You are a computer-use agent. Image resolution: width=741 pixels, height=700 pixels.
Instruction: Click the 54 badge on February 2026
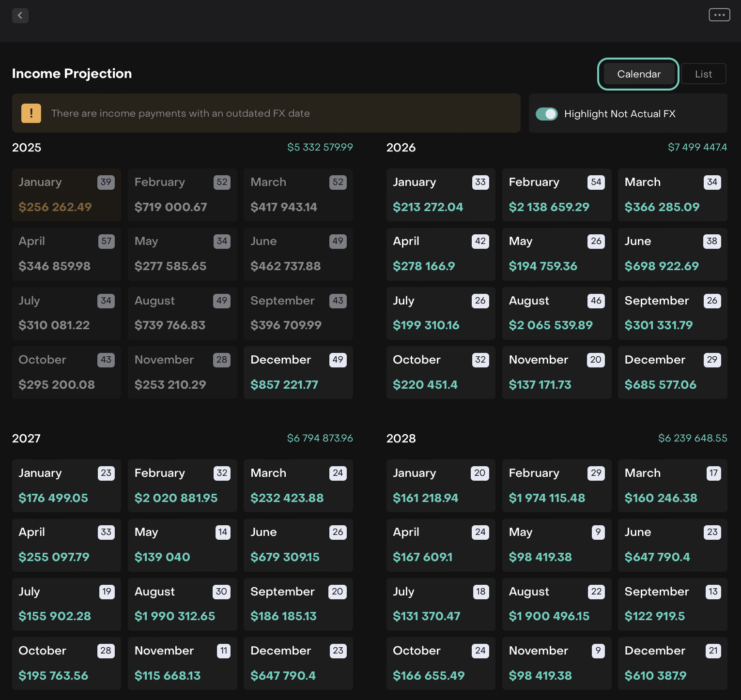pyautogui.click(x=596, y=182)
